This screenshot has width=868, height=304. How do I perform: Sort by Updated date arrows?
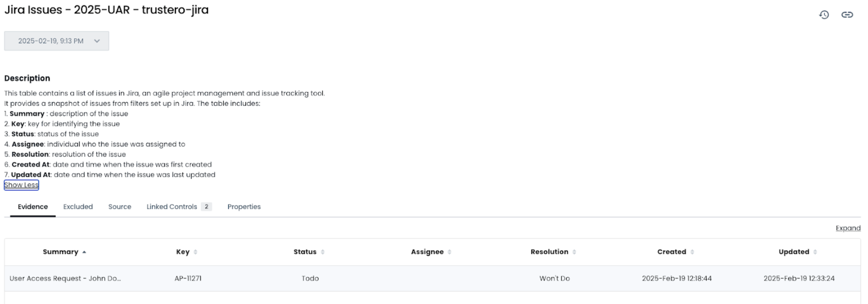coord(815,252)
